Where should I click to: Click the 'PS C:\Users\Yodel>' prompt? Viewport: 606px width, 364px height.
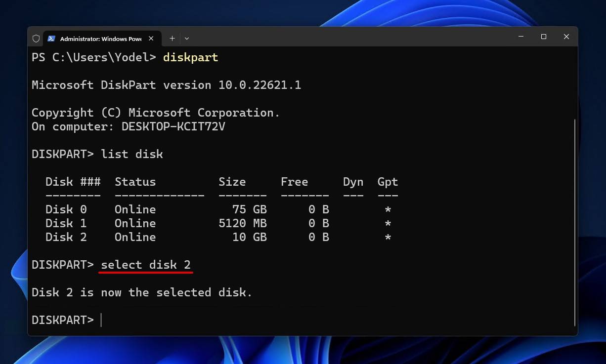pyautogui.click(x=94, y=57)
